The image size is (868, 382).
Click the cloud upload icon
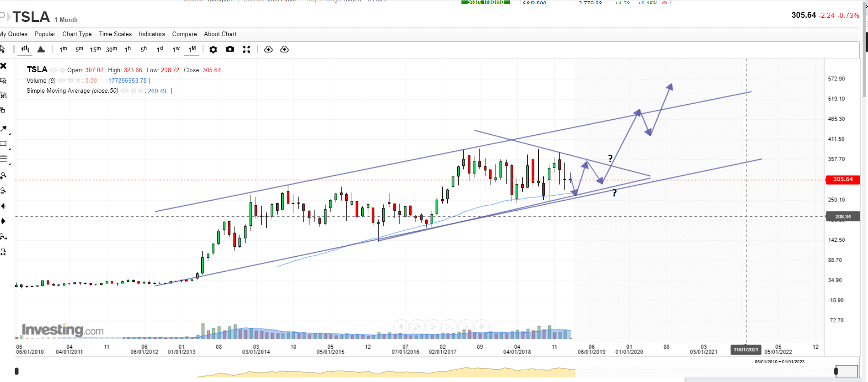click(284, 49)
